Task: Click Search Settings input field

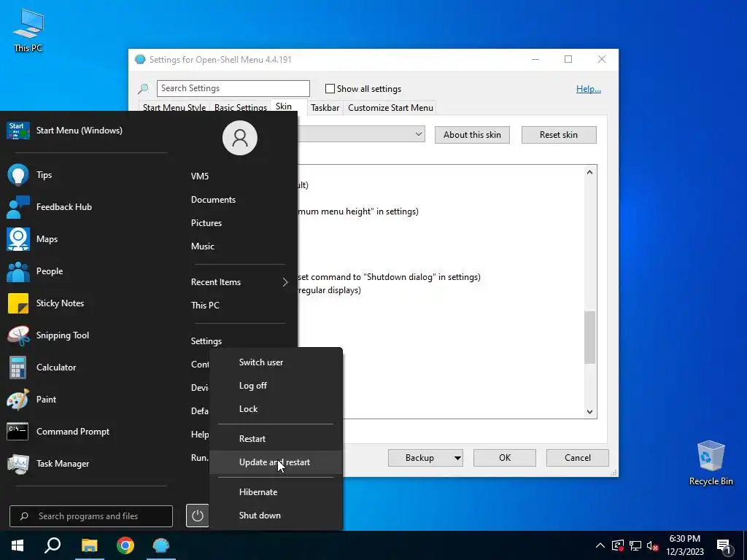Action: pos(233,88)
